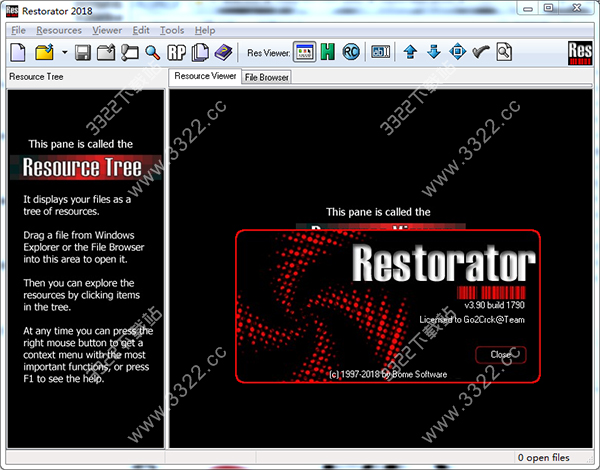
Task: Click the blue down arrow icon
Action: (x=433, y=52)
